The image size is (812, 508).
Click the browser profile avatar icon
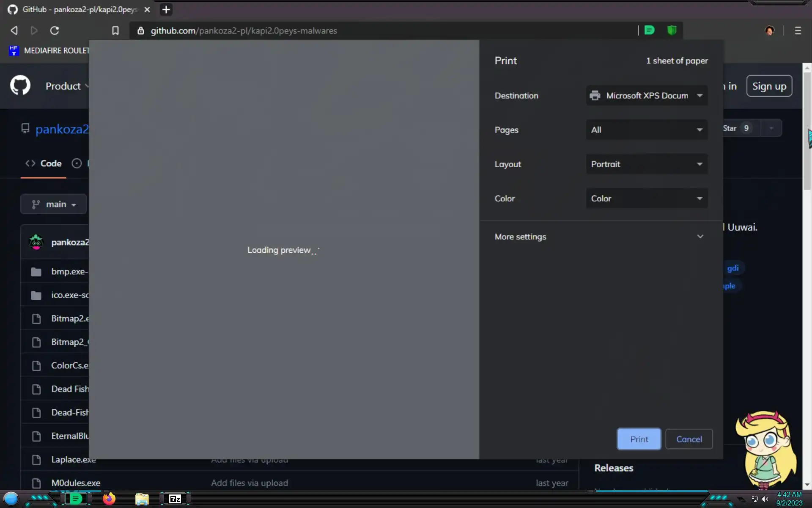click(x=769, y=30)
